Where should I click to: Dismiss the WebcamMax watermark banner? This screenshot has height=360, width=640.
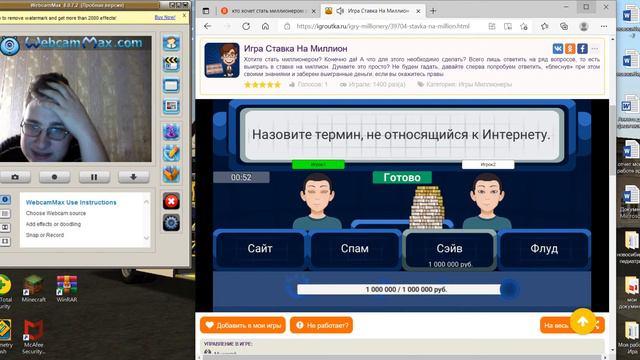pos(184,16)
